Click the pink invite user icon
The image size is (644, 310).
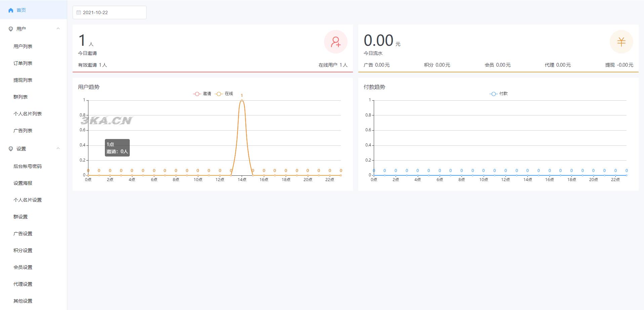335,42
